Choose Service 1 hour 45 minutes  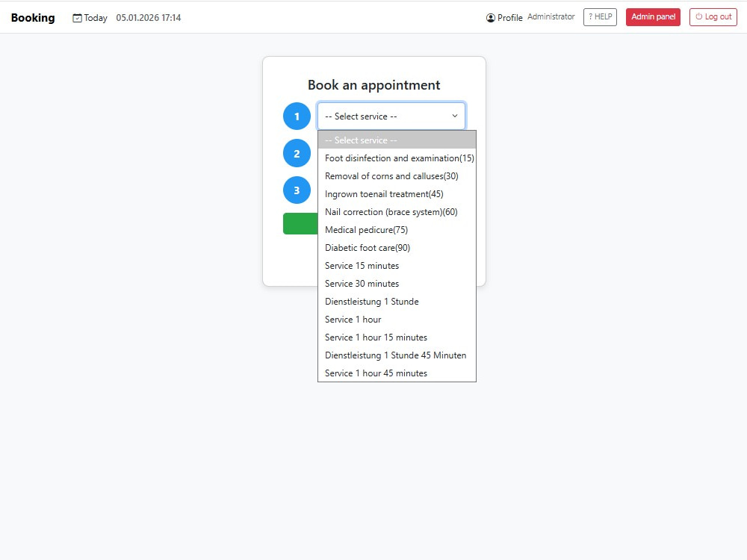pos(397,373)
